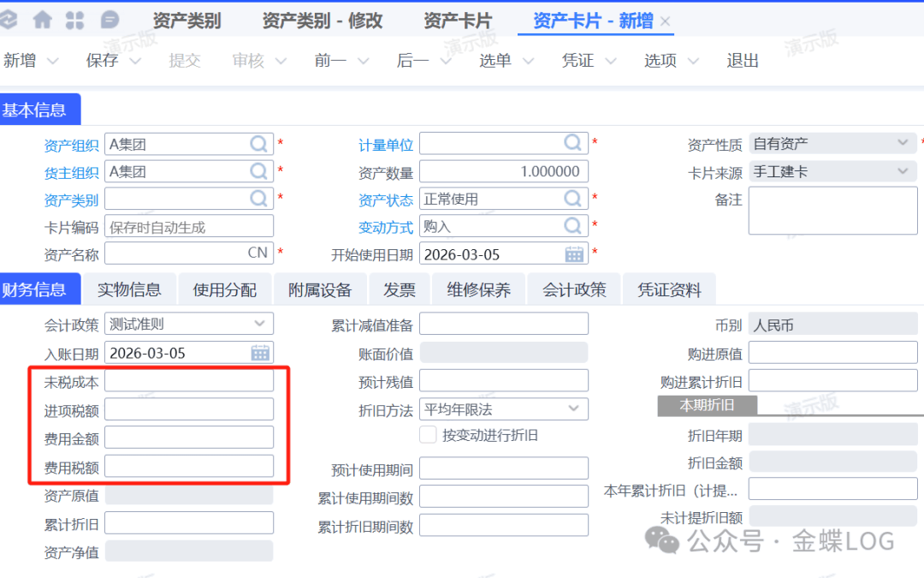Click search icon in 计量单位 field
This screenshot has width=924, height=578.
[x=573, y=144]
